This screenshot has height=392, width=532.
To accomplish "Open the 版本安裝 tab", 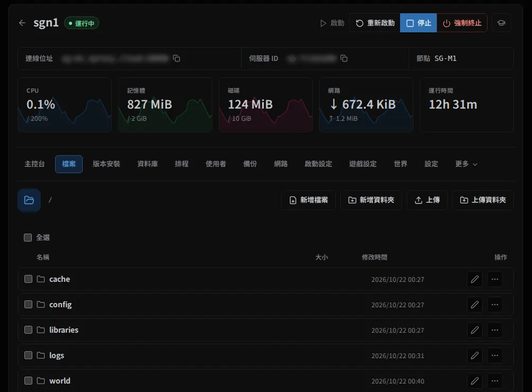I will coord(107,164).
